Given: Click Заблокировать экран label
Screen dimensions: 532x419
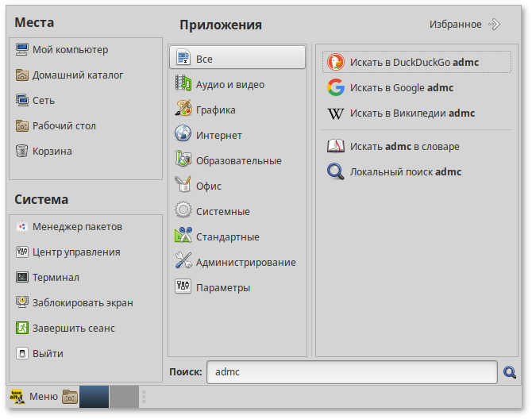Looking at the screenshot, I should pyautogui.click(x=83, y=303).
